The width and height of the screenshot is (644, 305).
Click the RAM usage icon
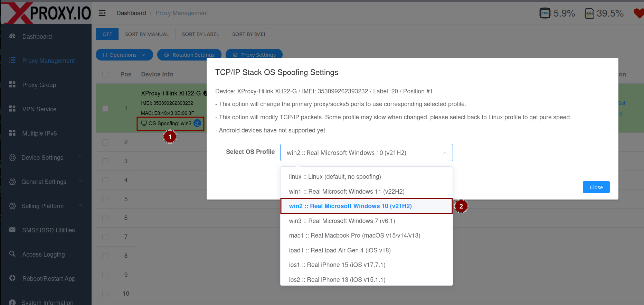click(x=589, y=13)
